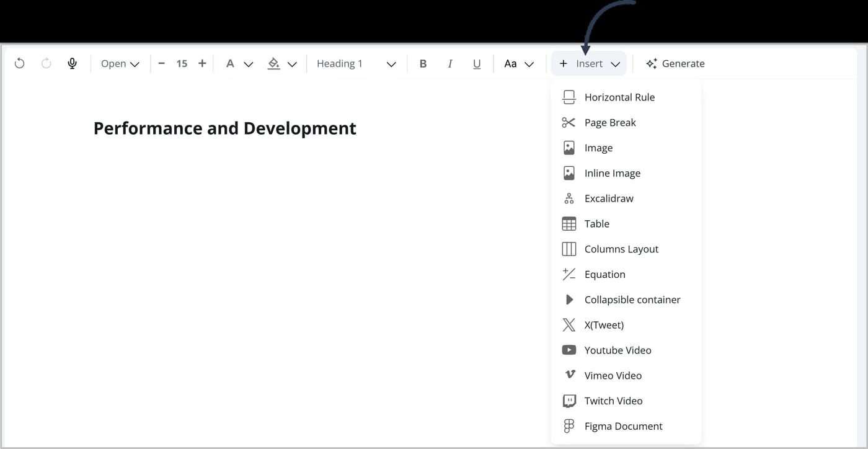Click the Twitch Video logo icon

(x=569, y=401)
